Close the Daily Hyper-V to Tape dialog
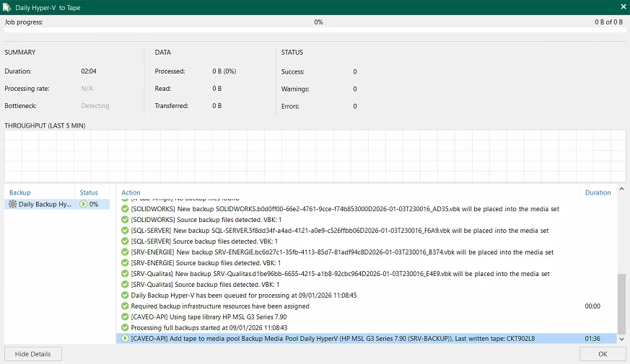Image resolution: width=630 pixels, height=364 pixels. (624, 7)
